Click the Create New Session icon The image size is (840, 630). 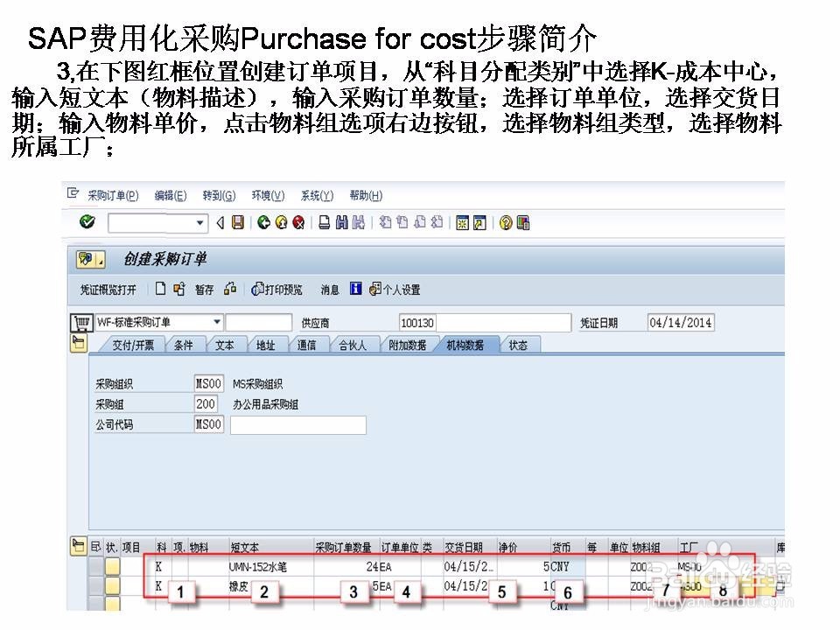point(462,223)
